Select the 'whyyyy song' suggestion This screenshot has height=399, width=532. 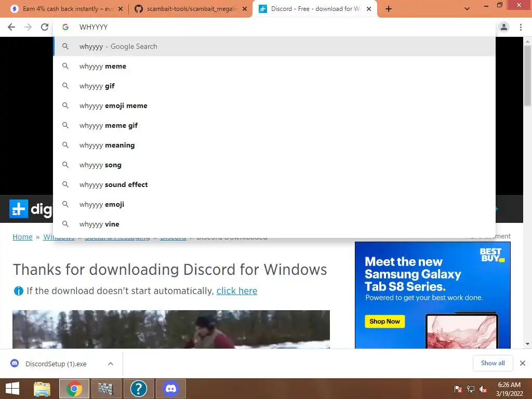coord(274,165)
